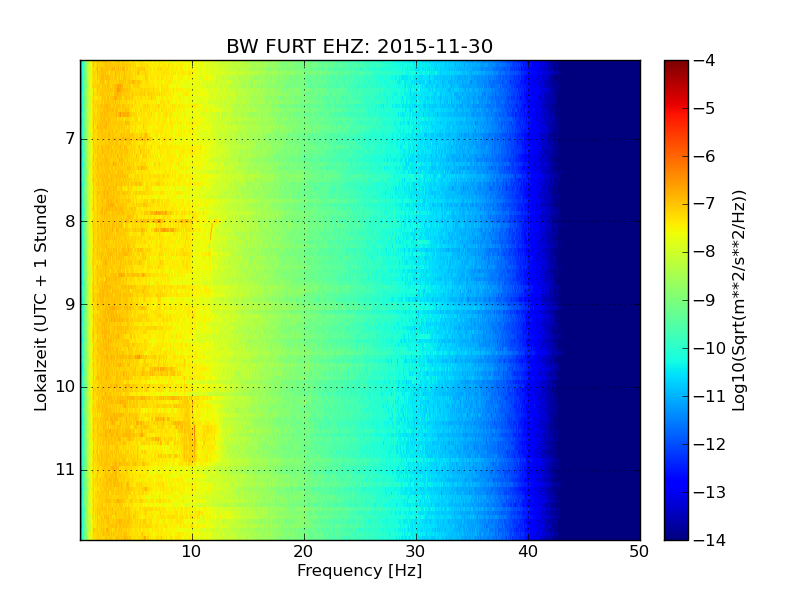Click the y-axis label Lokalzeit (UTC + 1 Stunde)

[x=40, y=299]
